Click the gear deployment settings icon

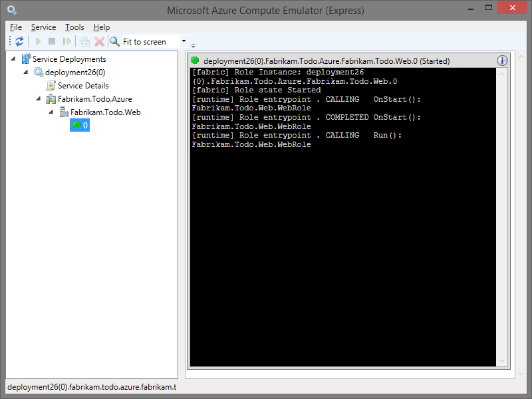84,41
